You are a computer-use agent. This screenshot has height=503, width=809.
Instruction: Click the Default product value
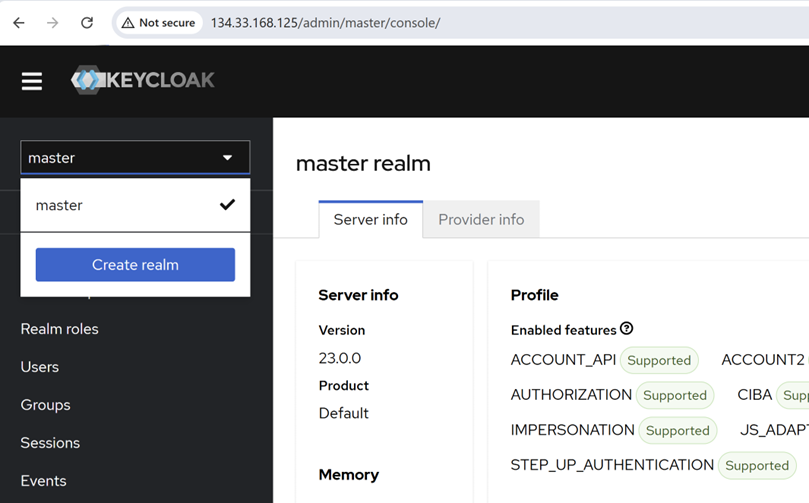(344, 413)
